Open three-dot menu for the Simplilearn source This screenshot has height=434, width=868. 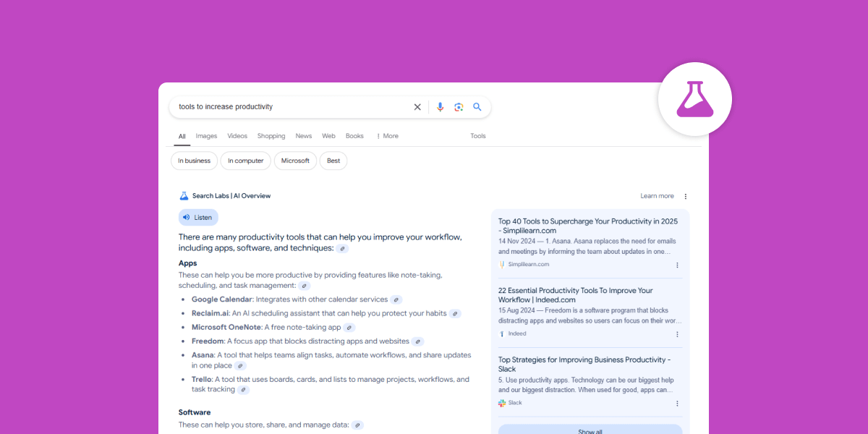click(x=677, y=265)
